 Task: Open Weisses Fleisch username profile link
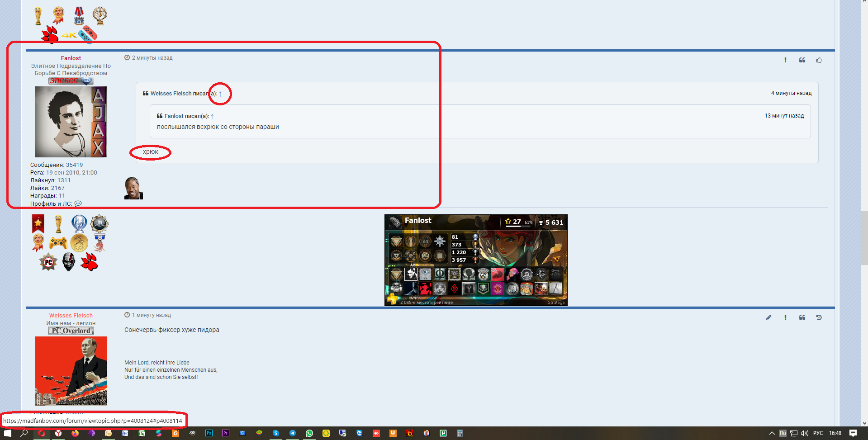(x=71, y=315)
